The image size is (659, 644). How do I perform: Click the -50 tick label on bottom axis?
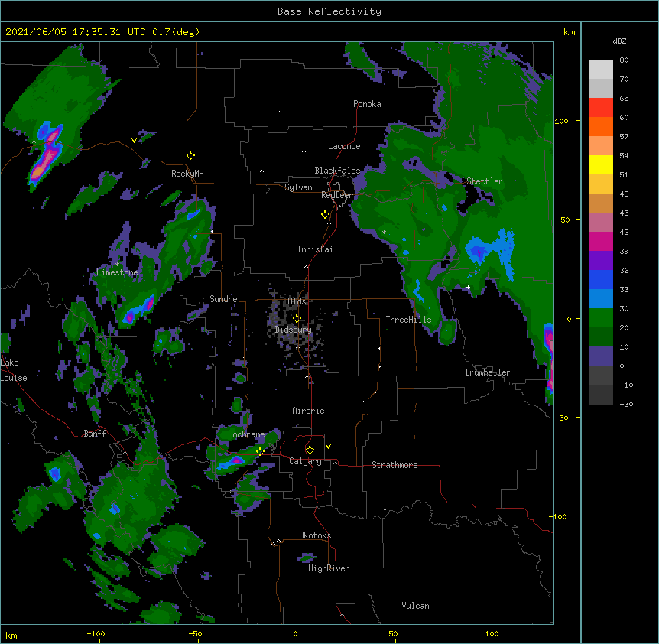click(195, 633)
